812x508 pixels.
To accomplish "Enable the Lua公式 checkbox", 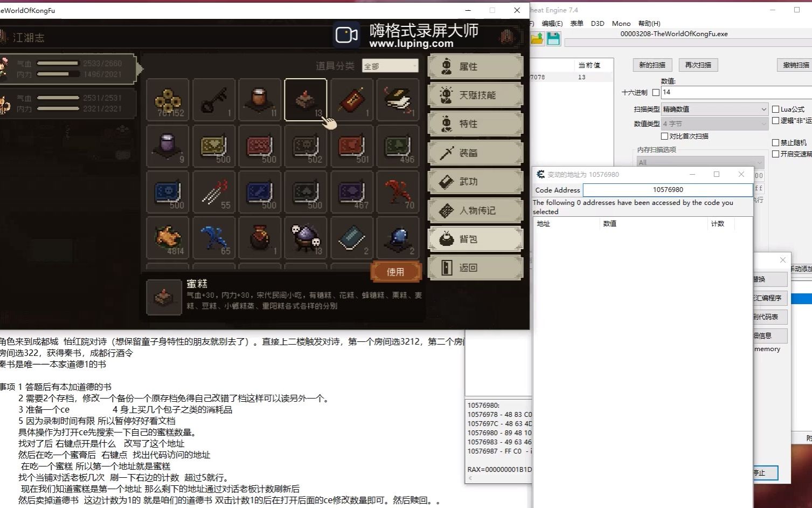I will [775, 109].
